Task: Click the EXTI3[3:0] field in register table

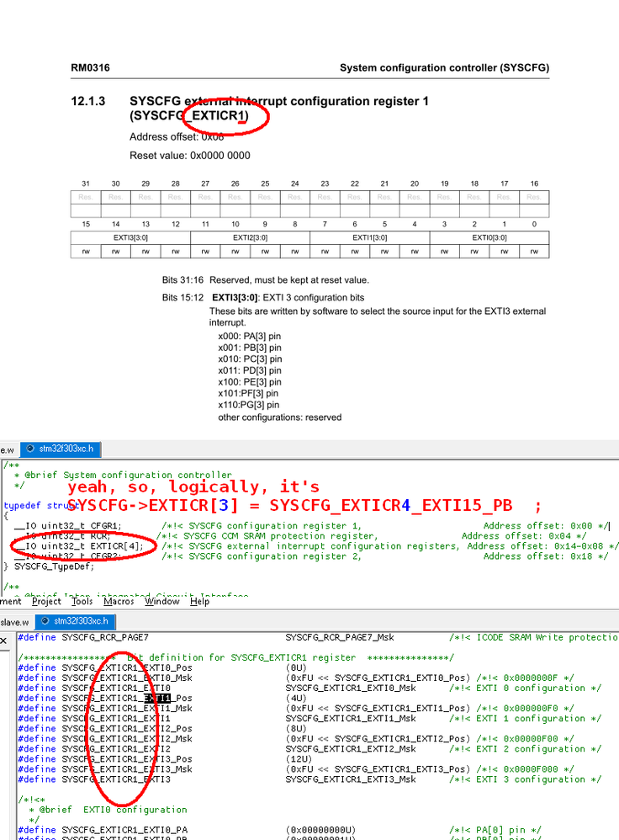Action: (x=130, y=237)
